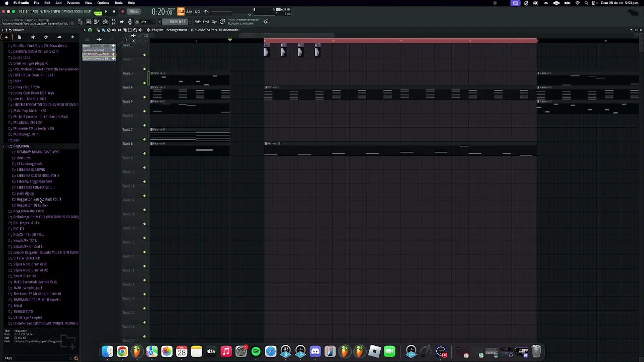Click the play button in the transport
Image resolution: width=644 pixels, height=362 pixels.
point(106,11)
